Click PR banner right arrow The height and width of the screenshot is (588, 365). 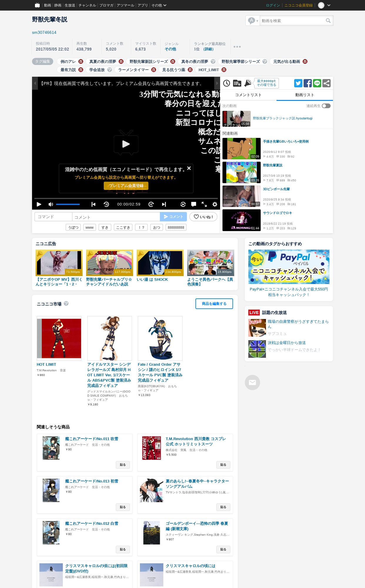coord(217,83)
